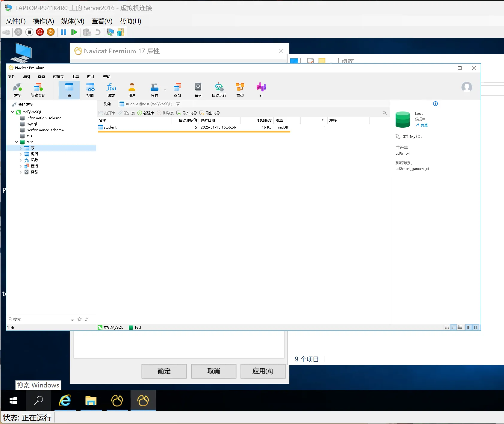Click the 其它 others toolbar icon
Screen dimensions: 504x424
(x=155, y=90)
